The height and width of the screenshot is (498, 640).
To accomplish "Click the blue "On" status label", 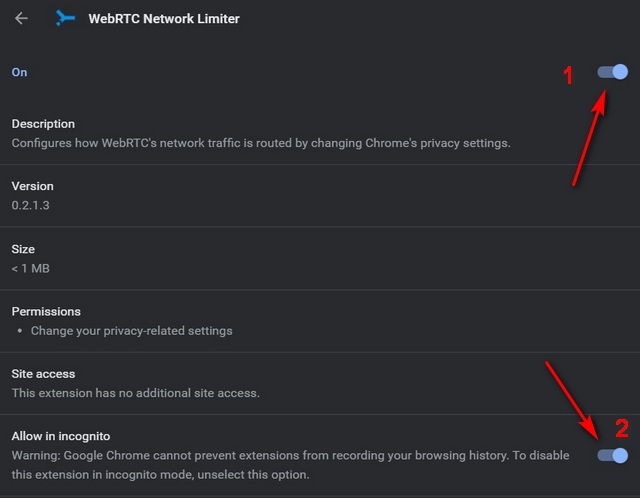I will (x=19, y=72).
